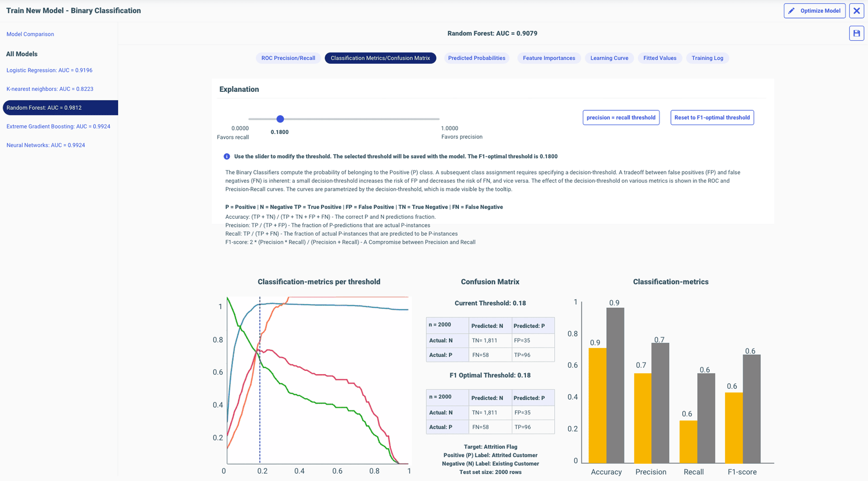This screenshot has height=481, width=868.
Task: Show the Training Log tab
Action: [707, 58]
